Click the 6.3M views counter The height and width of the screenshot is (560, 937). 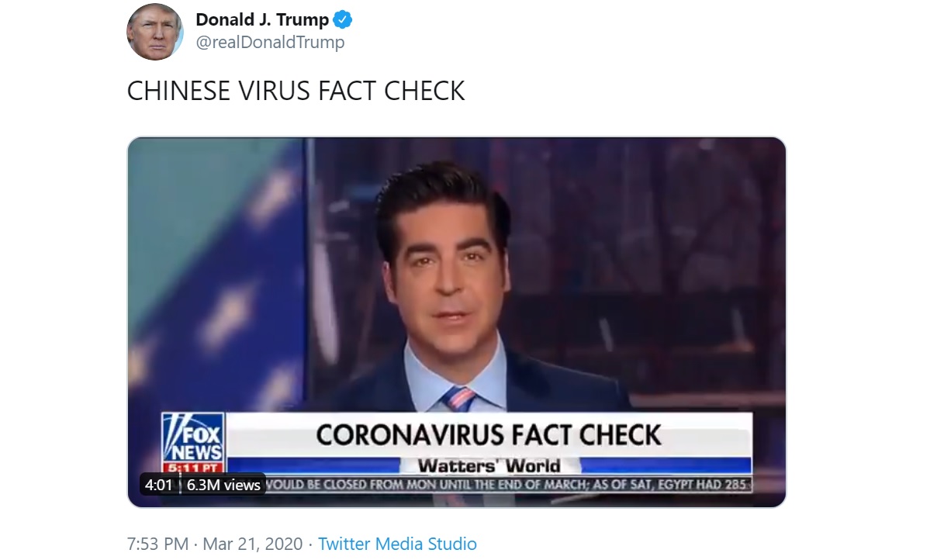point(223,485)
